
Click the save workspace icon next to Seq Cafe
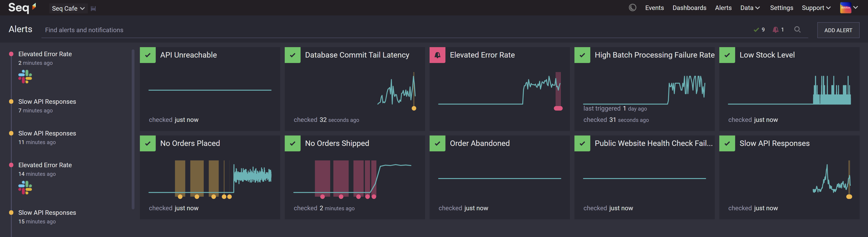click(x=93, y=8)
